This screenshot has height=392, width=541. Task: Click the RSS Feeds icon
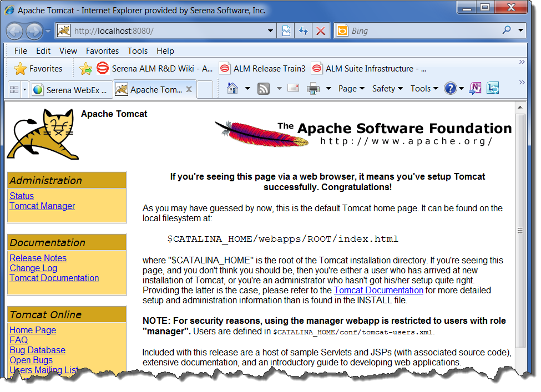coord(263,89)
